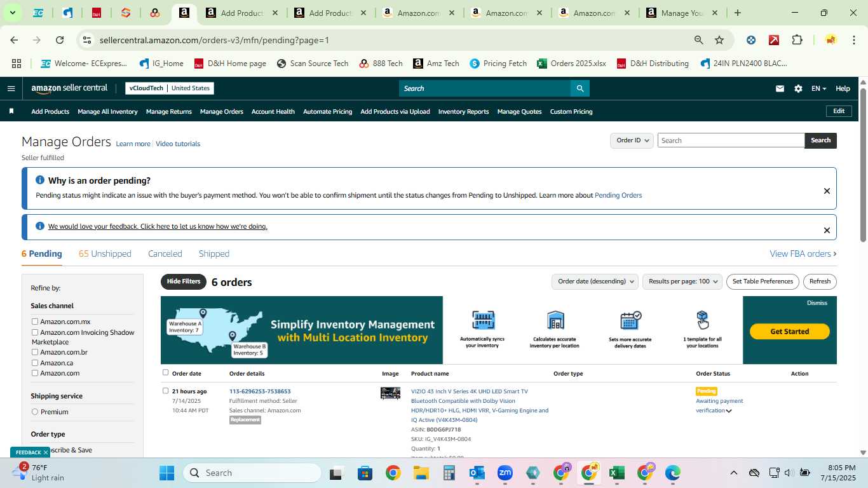Image resolution: width=868 pixels, height=488 pixels.
Task: Go back using browser back arrow
Action: [x=14, y=40]
